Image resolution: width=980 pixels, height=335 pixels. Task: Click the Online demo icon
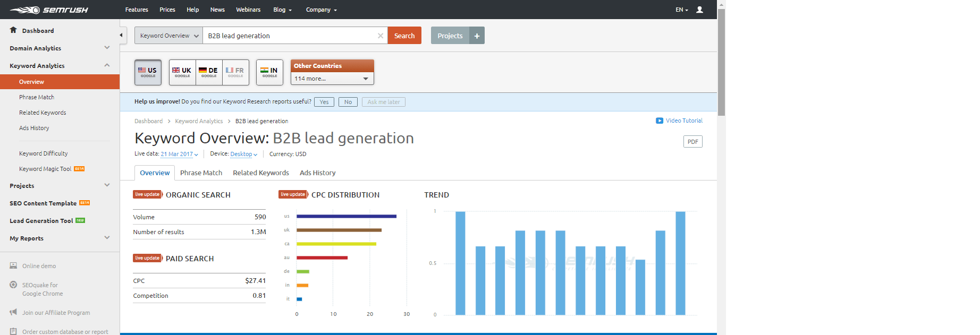click(x=13, y=265)
